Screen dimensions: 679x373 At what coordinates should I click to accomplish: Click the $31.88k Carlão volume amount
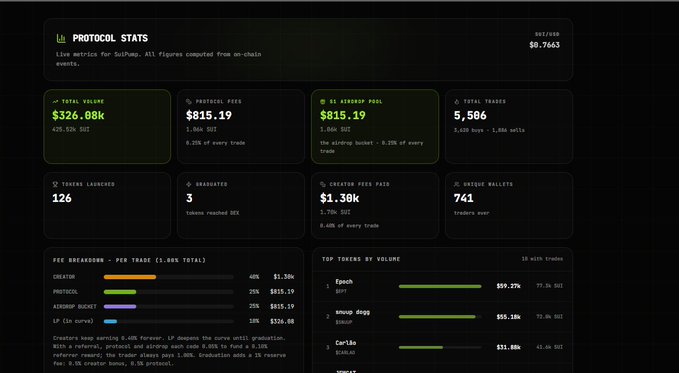tap(508, 347)
